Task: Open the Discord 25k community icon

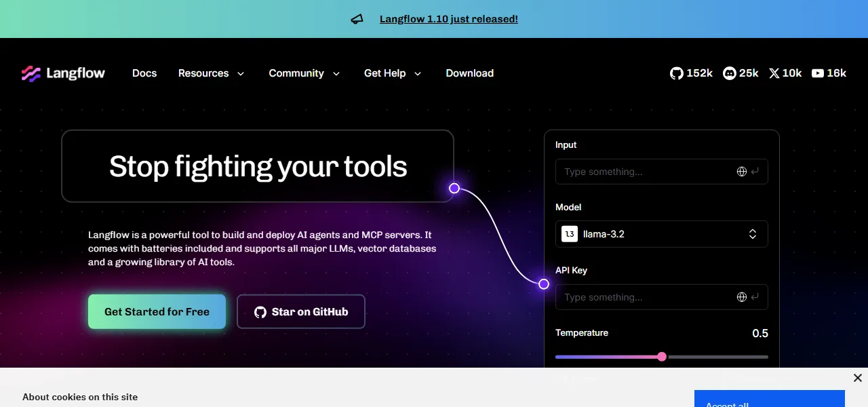Action: (x=730, y=73)
